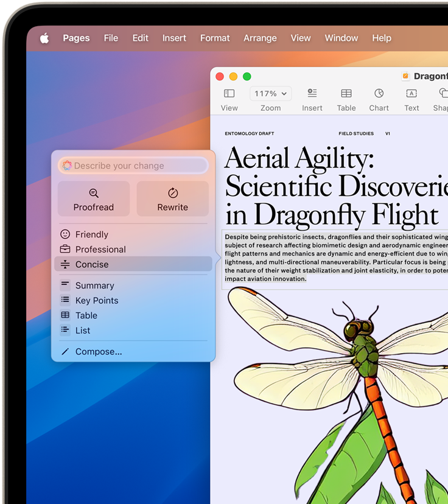This screenshot has height=504, width=448.
Task: Select the Concise writing option
Action: pyautogui.click(x=91, y=265)
